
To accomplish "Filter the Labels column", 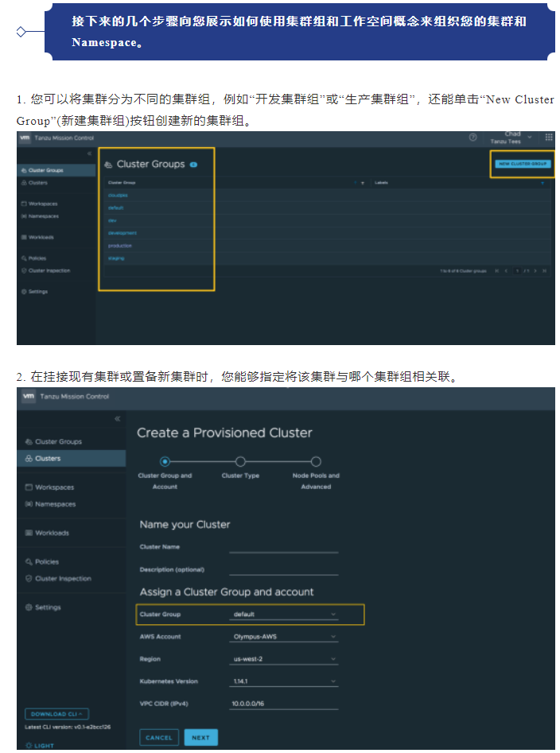I will [x=542, y=183].
